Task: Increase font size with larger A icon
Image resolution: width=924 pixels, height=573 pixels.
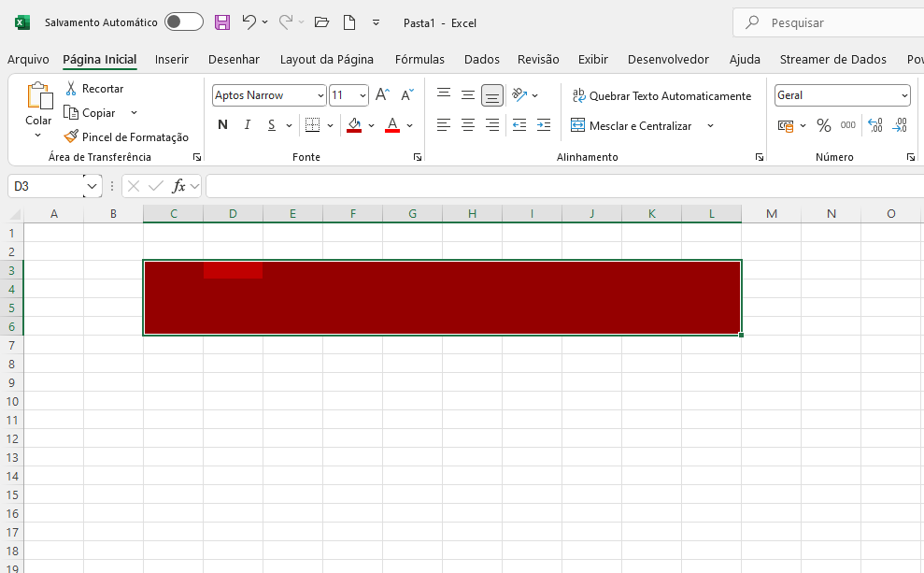Action: [382, 95]
